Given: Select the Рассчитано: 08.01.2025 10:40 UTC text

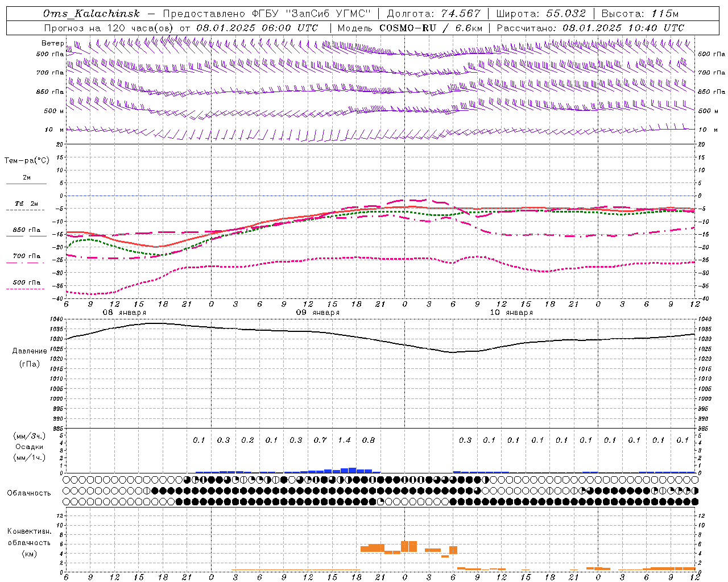Looking at the screenshot, I should tap(590, 28).
